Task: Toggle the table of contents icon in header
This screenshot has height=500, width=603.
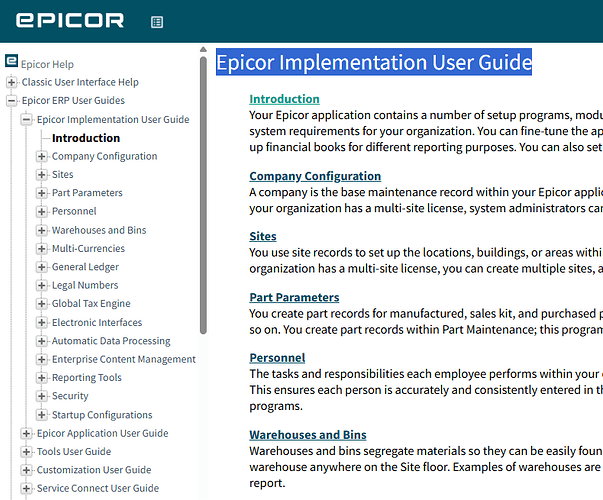Action: coord(157,22)
